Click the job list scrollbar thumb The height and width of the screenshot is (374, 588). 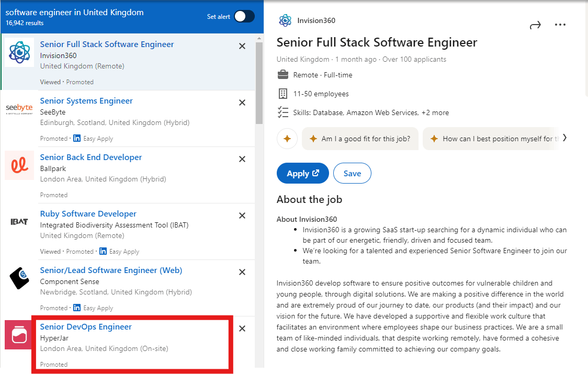pyautogui.click(x=259, y=83)
